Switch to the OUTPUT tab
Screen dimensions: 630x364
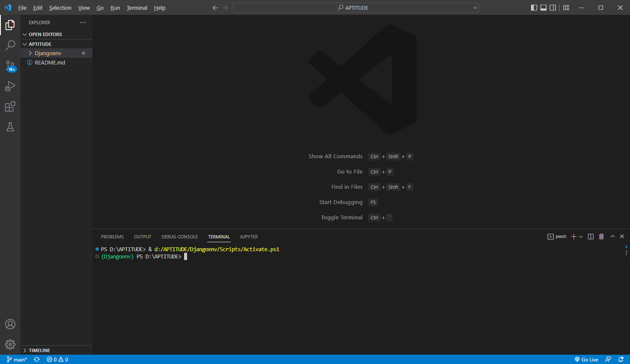point(143,237)
